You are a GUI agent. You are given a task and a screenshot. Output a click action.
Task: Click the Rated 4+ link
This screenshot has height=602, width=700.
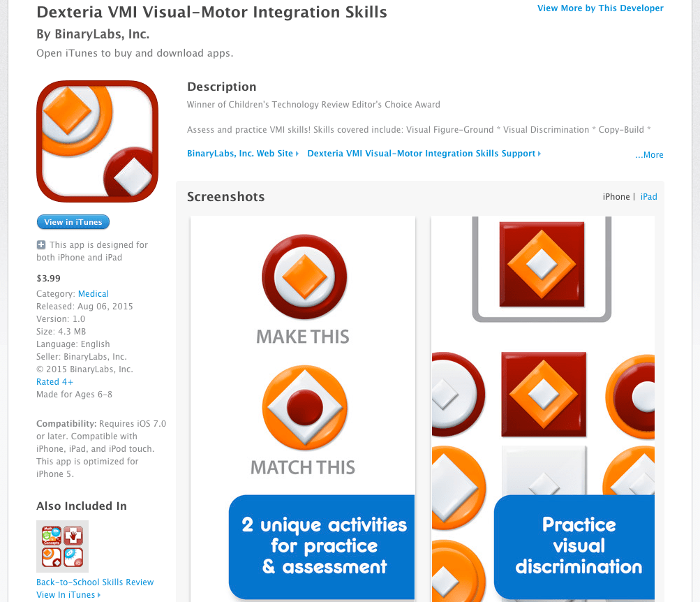pyautogui.click(x=54, y=382)
